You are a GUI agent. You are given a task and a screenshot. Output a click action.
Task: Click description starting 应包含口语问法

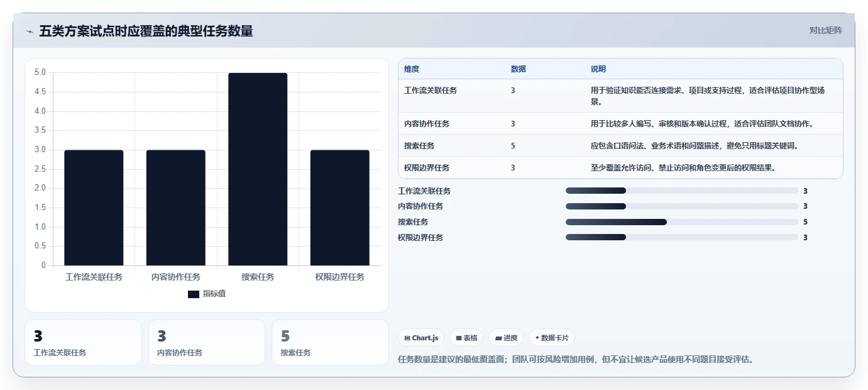tap(695, 146)
